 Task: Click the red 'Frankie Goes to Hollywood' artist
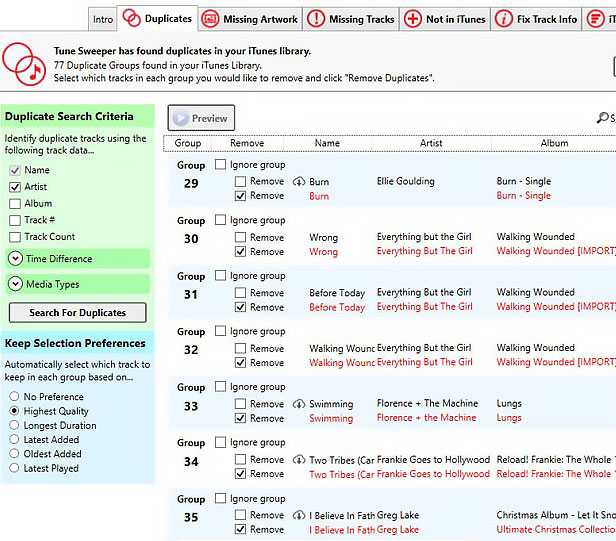click(433, 474)
